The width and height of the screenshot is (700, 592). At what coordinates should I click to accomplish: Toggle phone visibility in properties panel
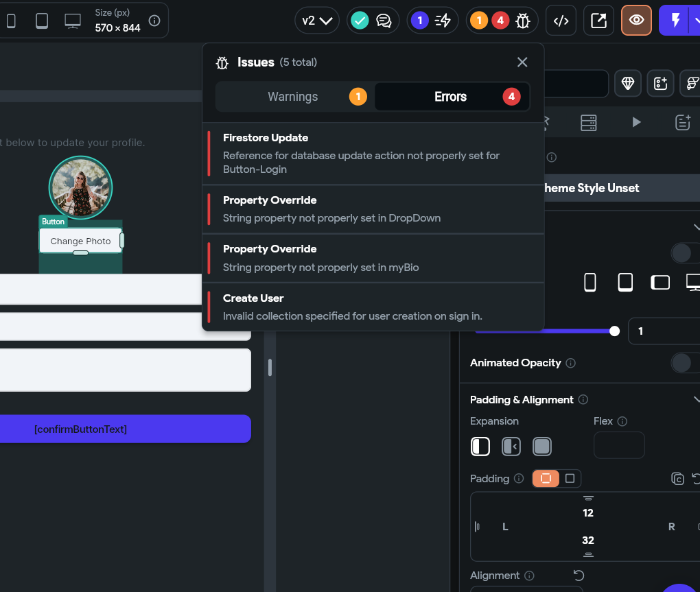[x=590, y=283]
